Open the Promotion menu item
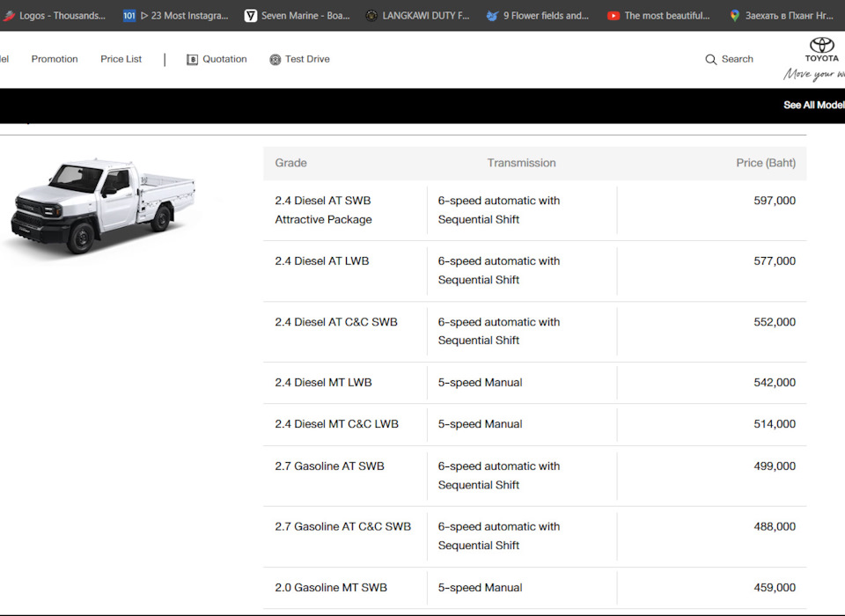845x616 pixels. pos(55,59)
